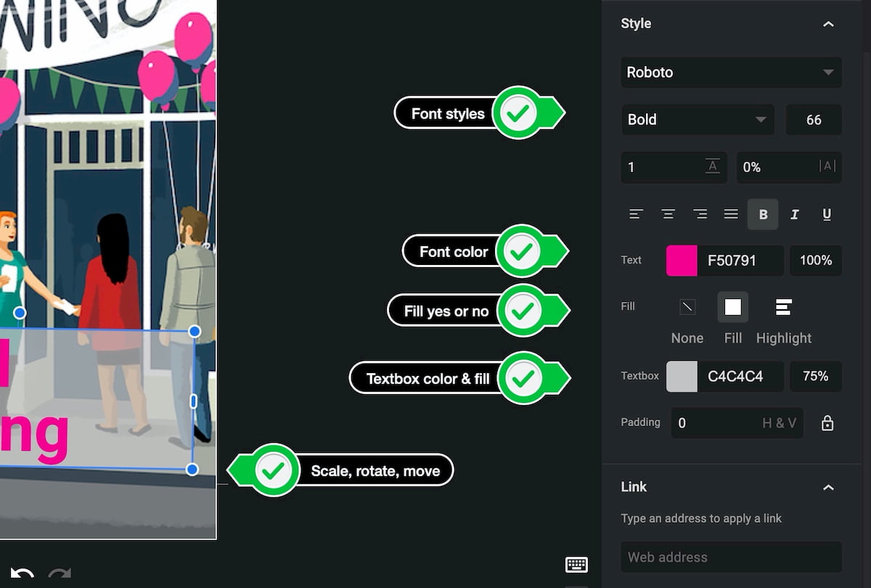871x588 pixels.
Task: Collapse the Style section
Action: tap(828, 24)
